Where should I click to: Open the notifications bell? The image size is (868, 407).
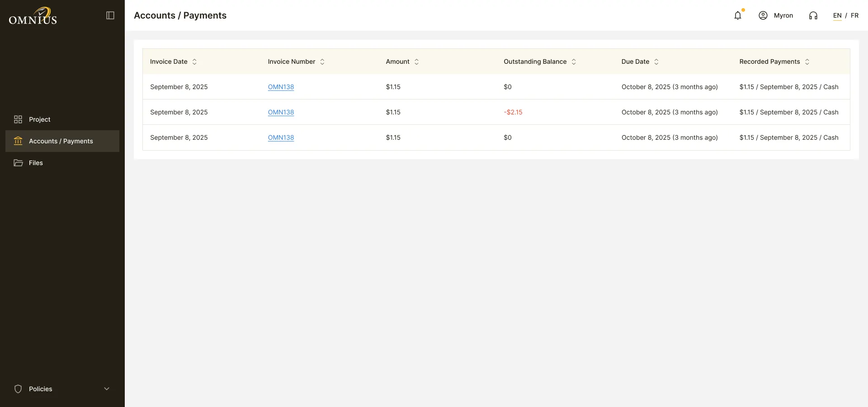738,15
